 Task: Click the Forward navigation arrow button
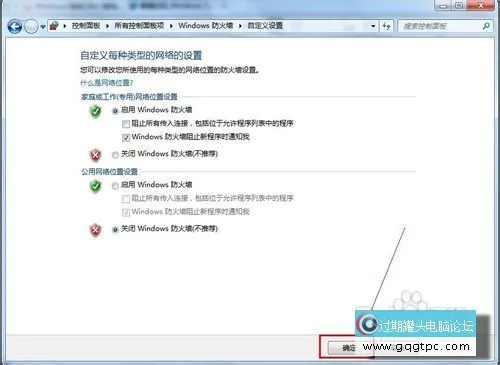click(x=31, y=26)
